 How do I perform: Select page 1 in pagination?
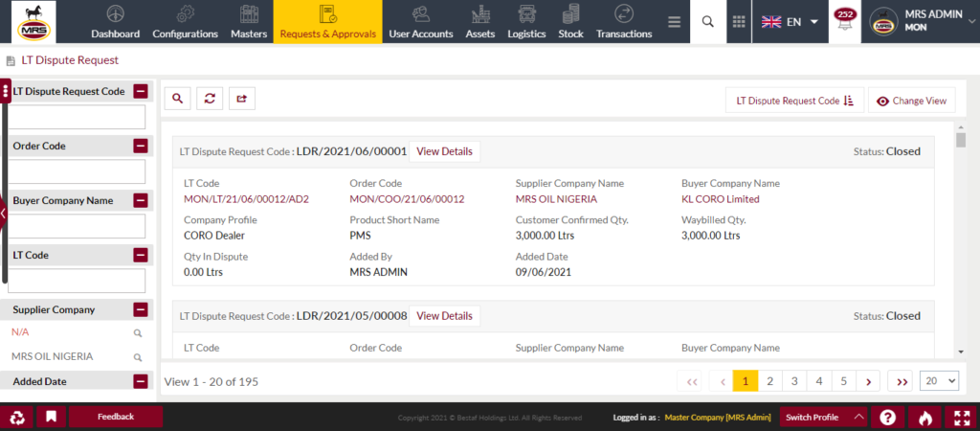click(x=746, y=381)
